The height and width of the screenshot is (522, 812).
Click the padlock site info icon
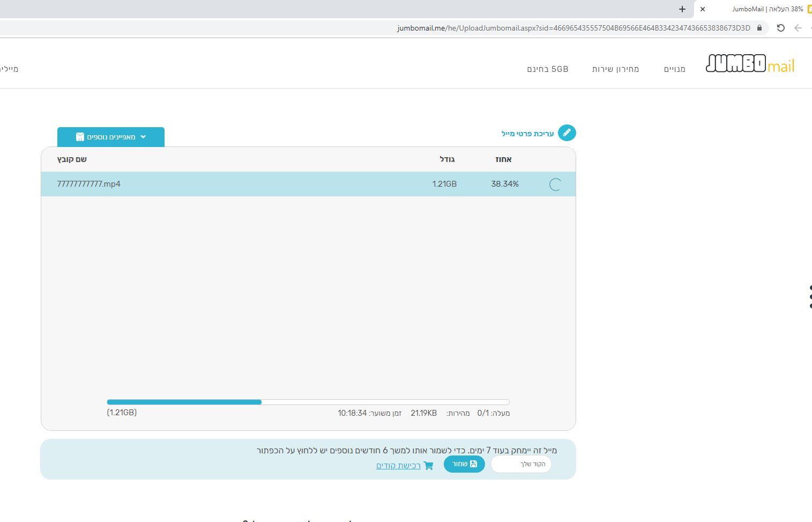point(759,28)
